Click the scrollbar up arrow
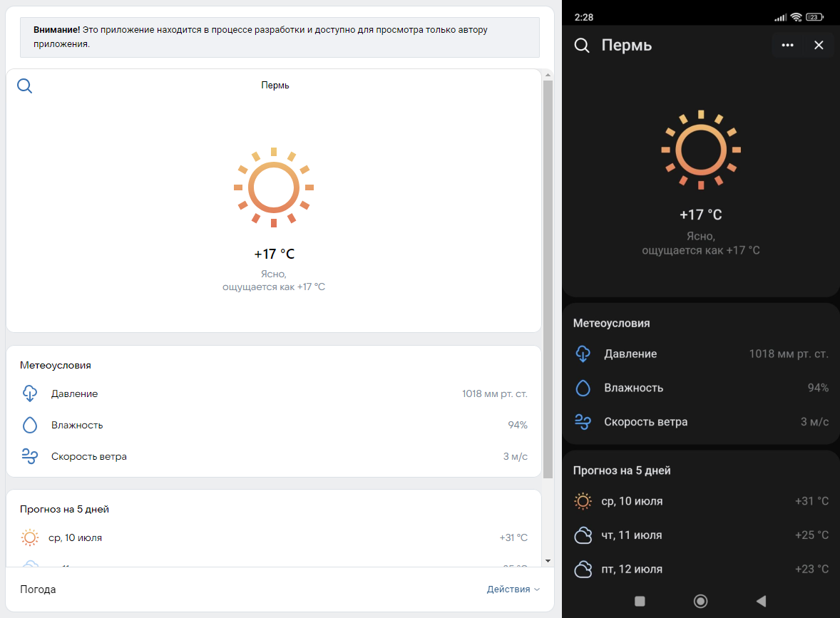Image resolution: width=840 pixels, height=618 pixels. coord(548,75)
